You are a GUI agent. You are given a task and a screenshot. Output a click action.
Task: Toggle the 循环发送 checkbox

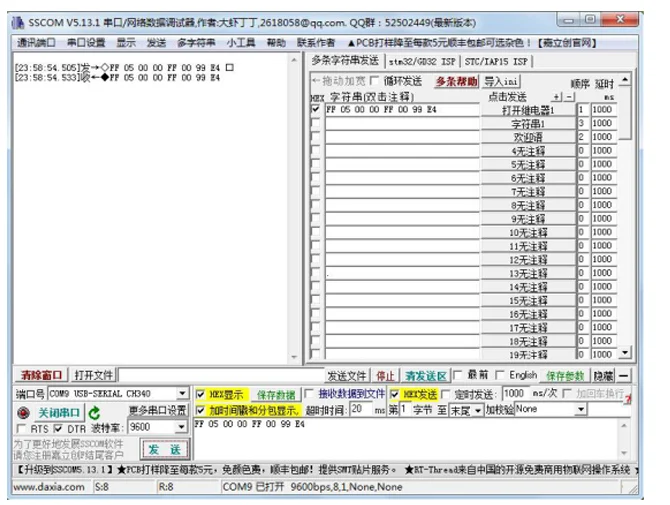pyautogui.click(x=374, y=81)
